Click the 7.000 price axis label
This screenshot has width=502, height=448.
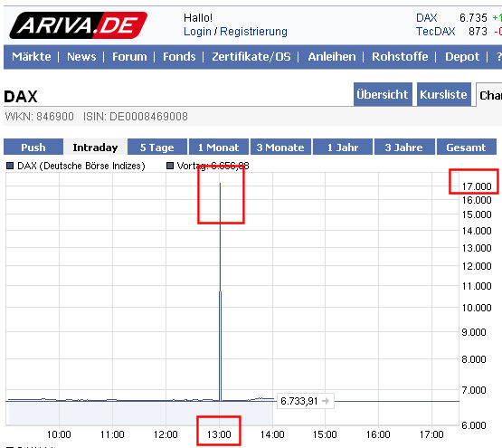tap(474, 390)
